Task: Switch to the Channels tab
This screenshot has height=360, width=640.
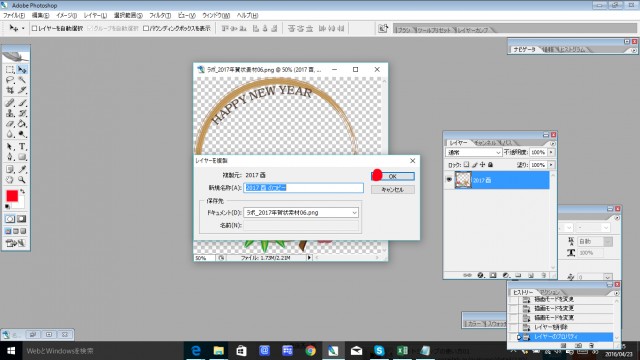Action: point(485,143)
